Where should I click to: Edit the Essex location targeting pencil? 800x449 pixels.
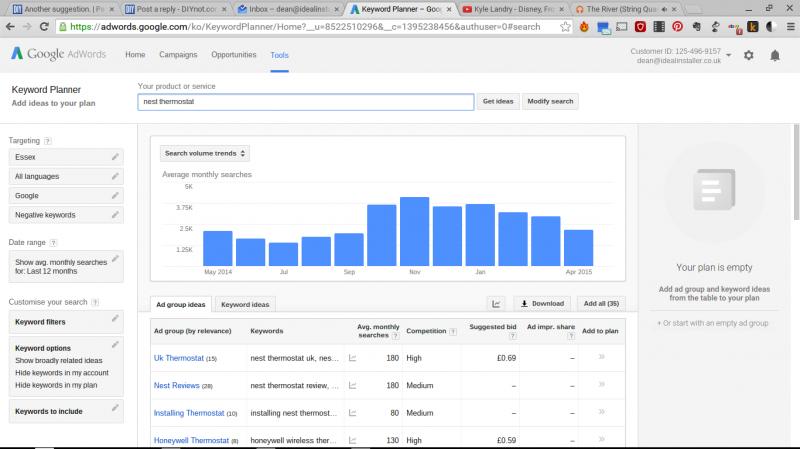tap(115, 157)
